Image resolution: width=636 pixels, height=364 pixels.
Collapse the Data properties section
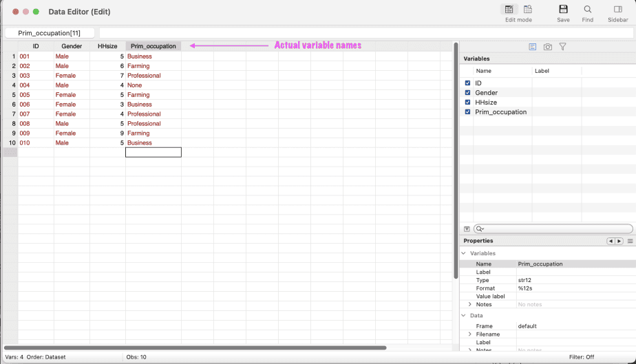click(x=463, y=315)
